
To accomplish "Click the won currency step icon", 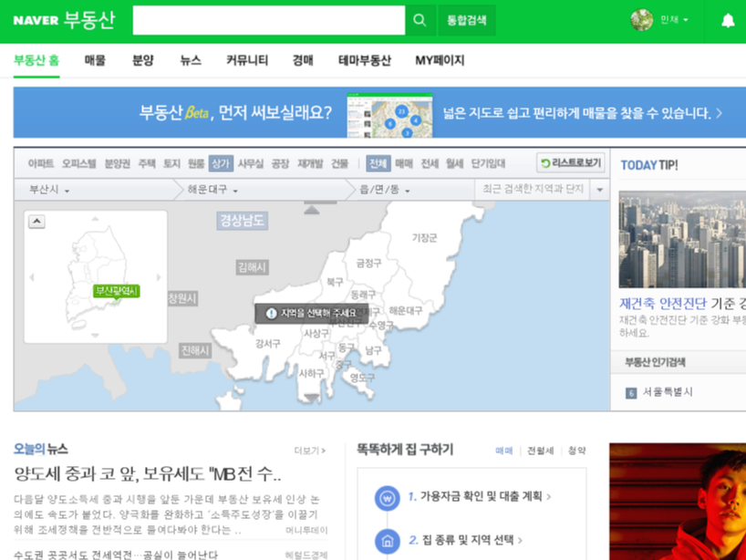I will click(388, 498).
